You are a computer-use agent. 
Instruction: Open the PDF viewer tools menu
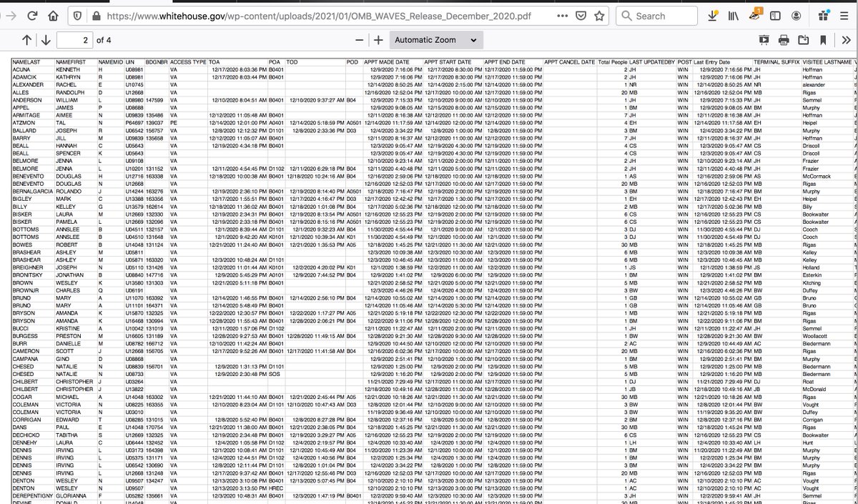tap(845, 40)
